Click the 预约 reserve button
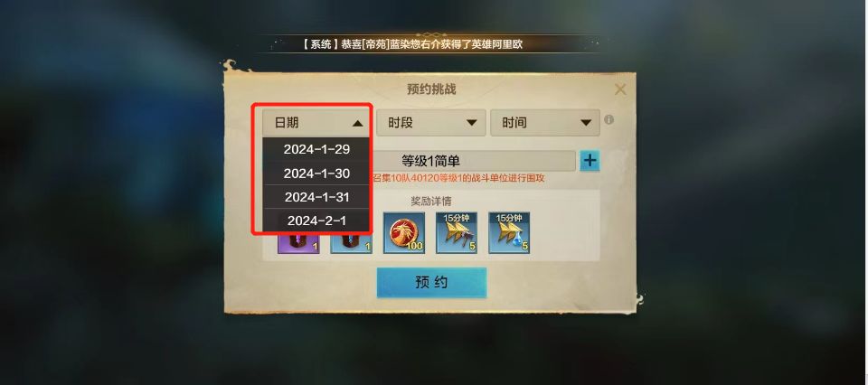 [x=432, y=283]
